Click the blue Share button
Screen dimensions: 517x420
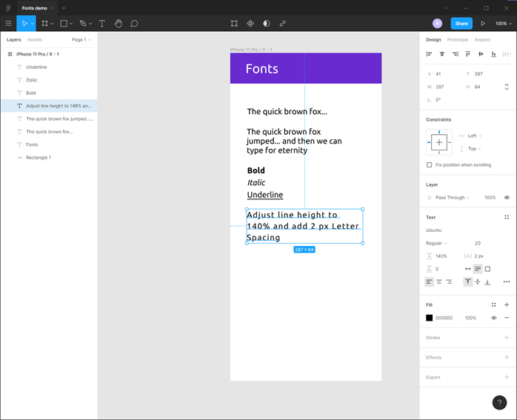tap(461, 24)
